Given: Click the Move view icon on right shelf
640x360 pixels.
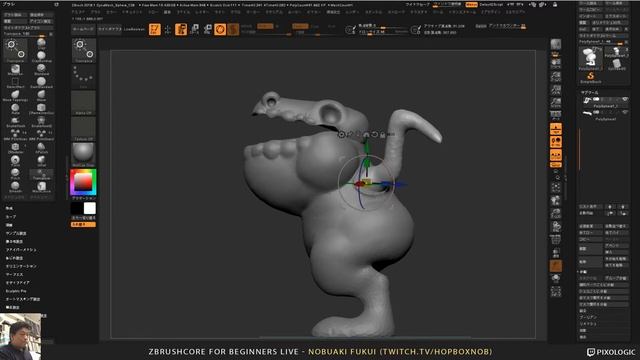Looking at the screenshot, I should point(556,200).
